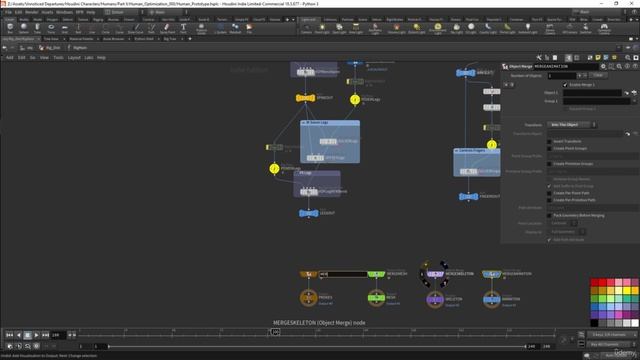The image size is (640, 360).
Task: Open the Pivot Location dropdown
Action: pyautogui.click(x=564, y=223)
